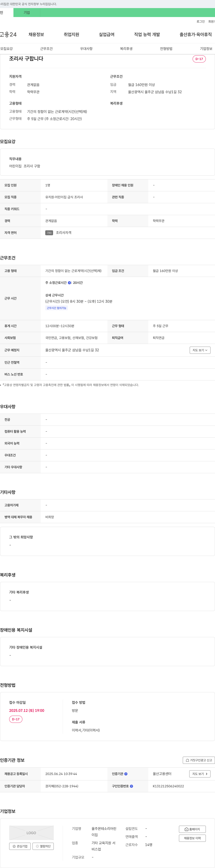Click the company LOGO placeholder image

(x=31, y=833)
